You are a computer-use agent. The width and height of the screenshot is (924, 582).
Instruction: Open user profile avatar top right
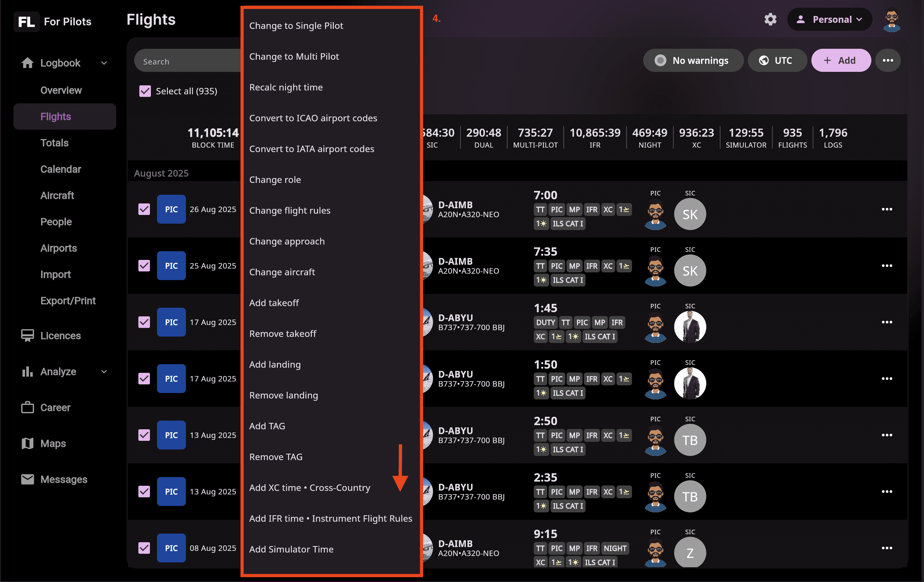click(x=891, y=20)
